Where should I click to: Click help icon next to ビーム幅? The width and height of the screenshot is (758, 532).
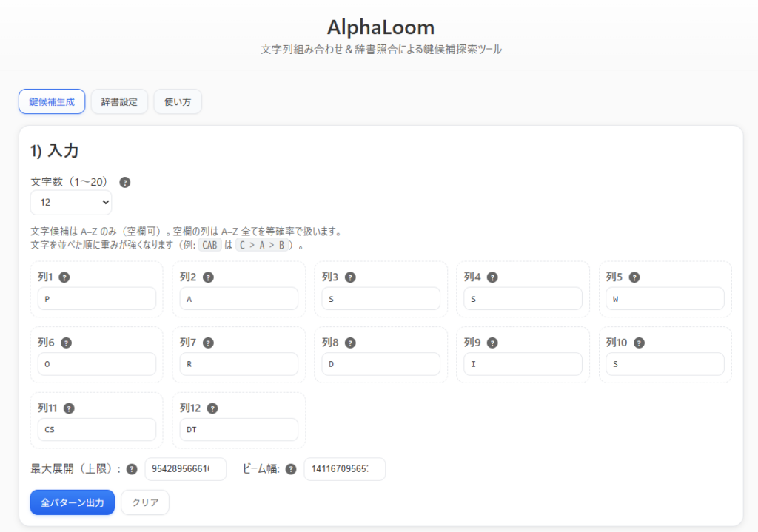[291, 469]
